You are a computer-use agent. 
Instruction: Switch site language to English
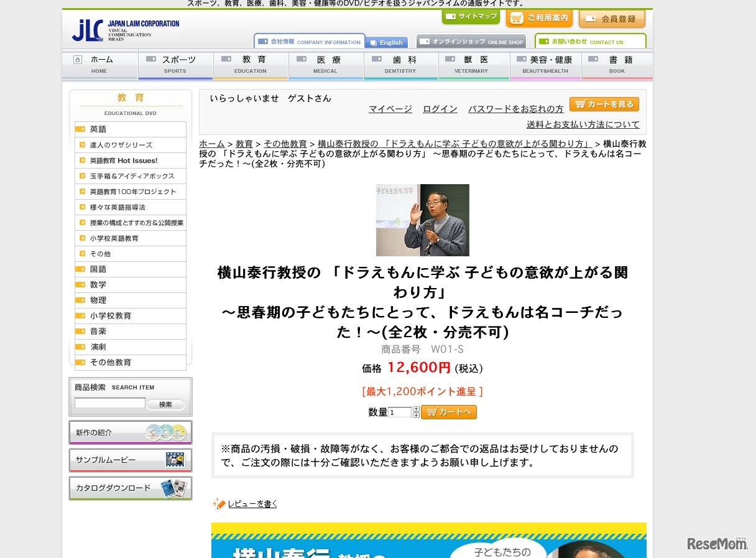(386, 42)
